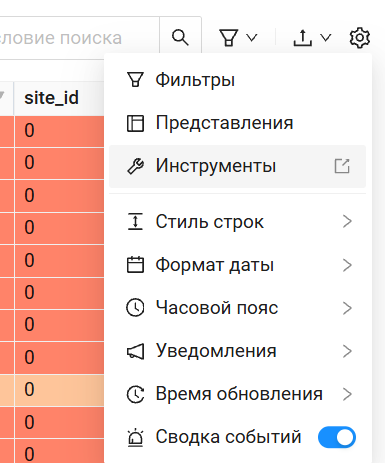Click the Сводка событий label

228,437
